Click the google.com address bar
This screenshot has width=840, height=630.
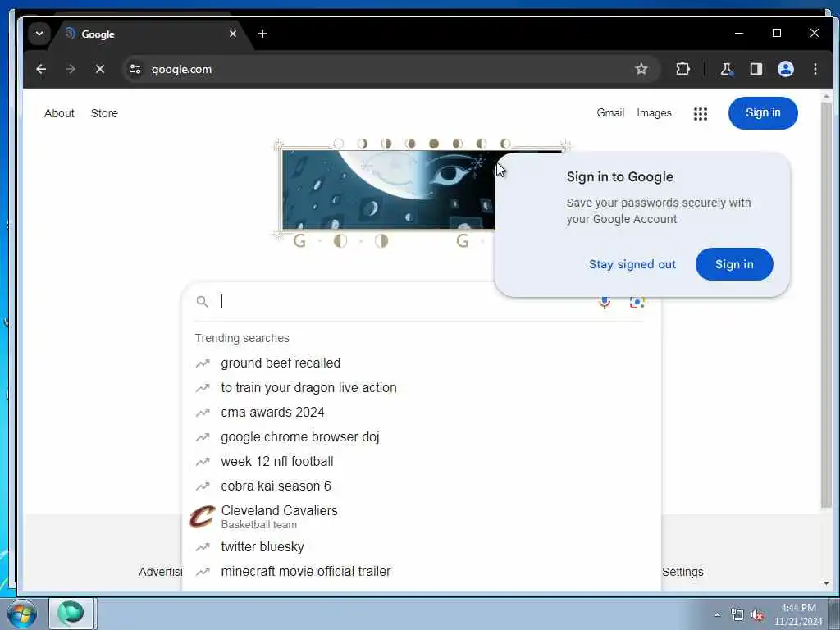click(x=391, y=69)
